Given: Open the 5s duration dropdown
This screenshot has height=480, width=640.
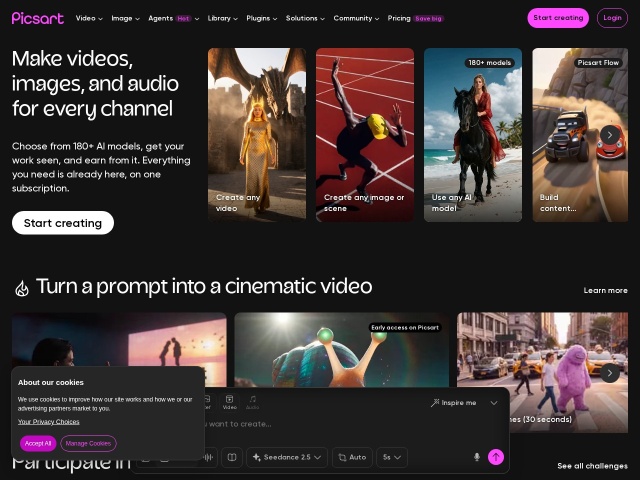Looking at the screenshot, I should 391,457.
